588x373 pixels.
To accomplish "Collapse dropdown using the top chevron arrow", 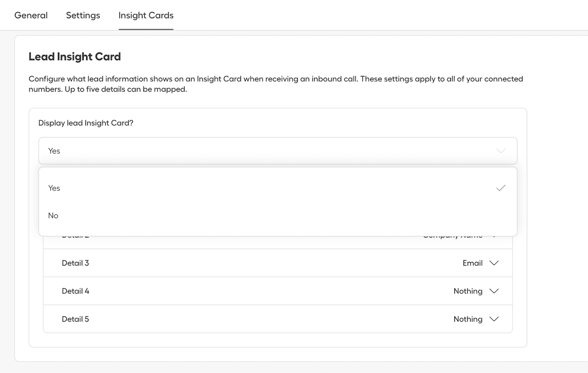I will [x=501, y=151].
